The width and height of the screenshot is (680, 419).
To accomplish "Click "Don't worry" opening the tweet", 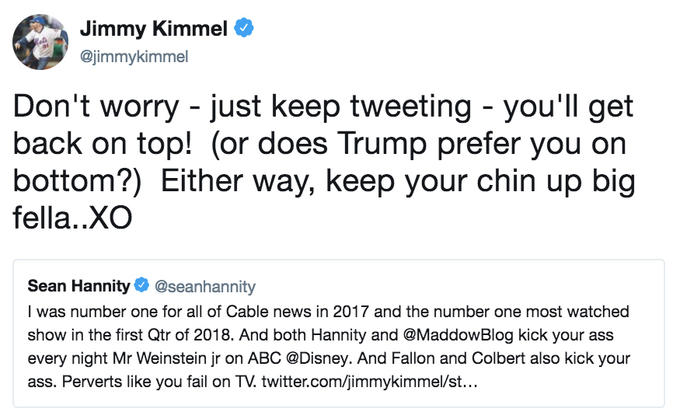I will 96,107.
